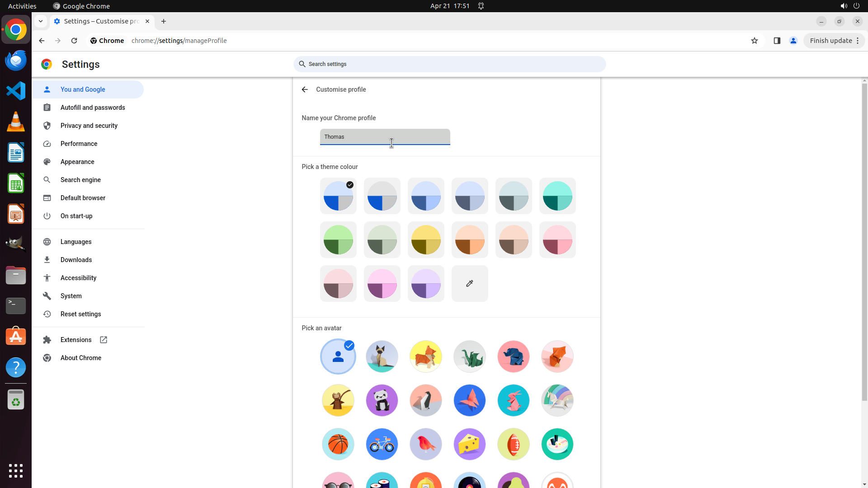Reload the page with the refresh icon
This screenshot has height=488, width=868.
coord(74,41)
